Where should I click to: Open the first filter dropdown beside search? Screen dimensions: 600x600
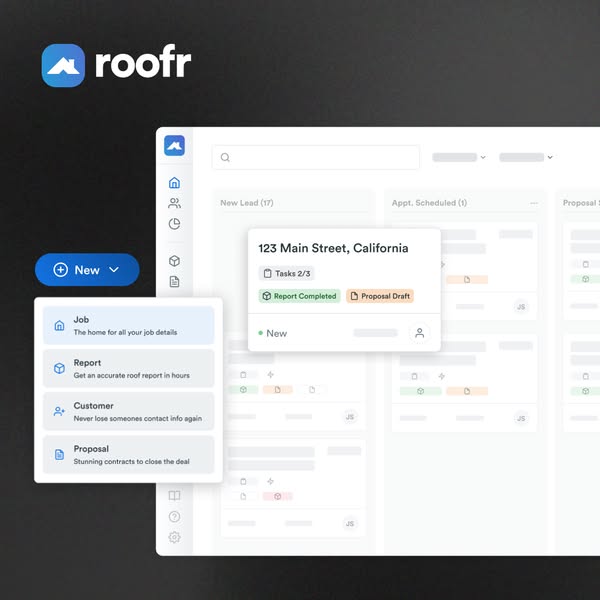(x=459, y=157)
